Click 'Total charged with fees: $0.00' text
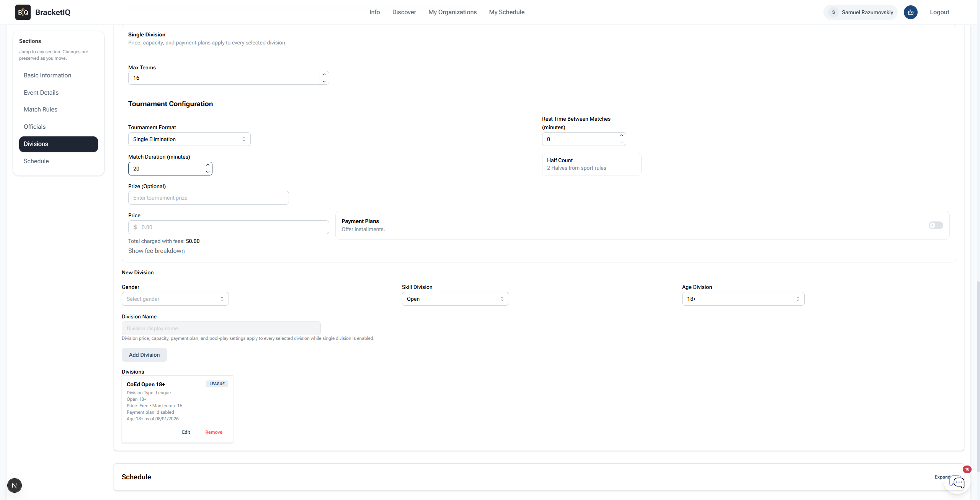This screenshot has height=500, width=980. pyautogui.click(x=164, y=241)
